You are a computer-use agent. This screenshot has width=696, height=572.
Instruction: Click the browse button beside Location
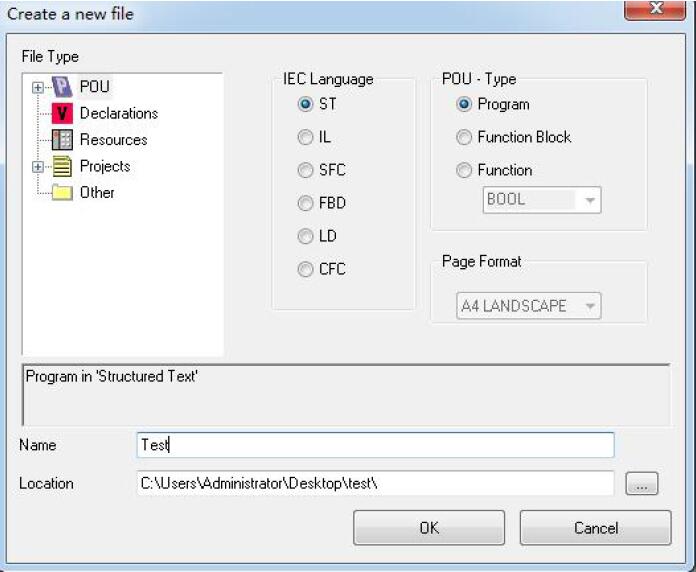point(641,484)
